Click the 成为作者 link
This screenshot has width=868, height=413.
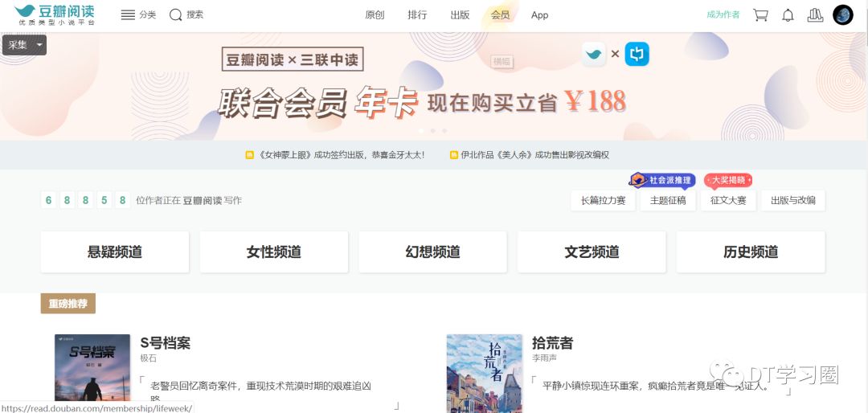click(723, 15)
